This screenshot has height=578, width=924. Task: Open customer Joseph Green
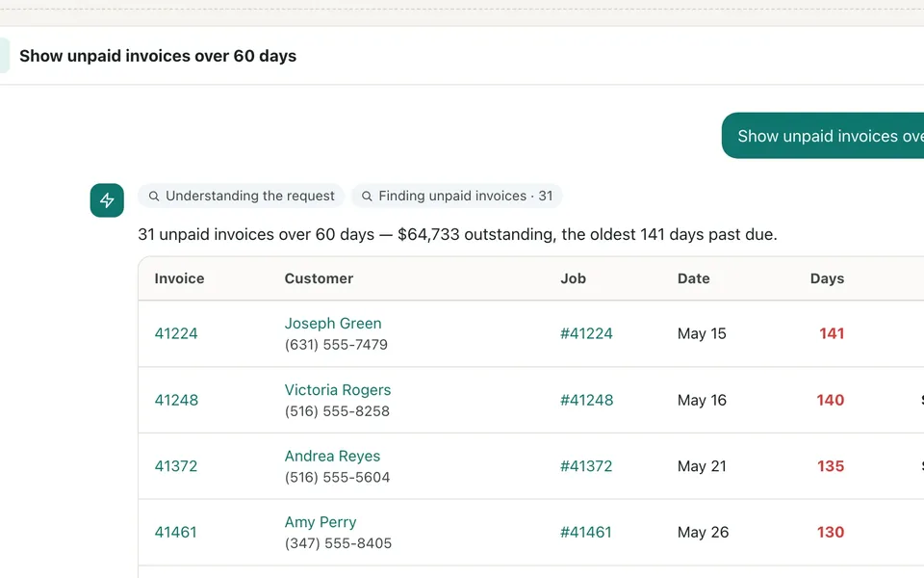point(333,324)
